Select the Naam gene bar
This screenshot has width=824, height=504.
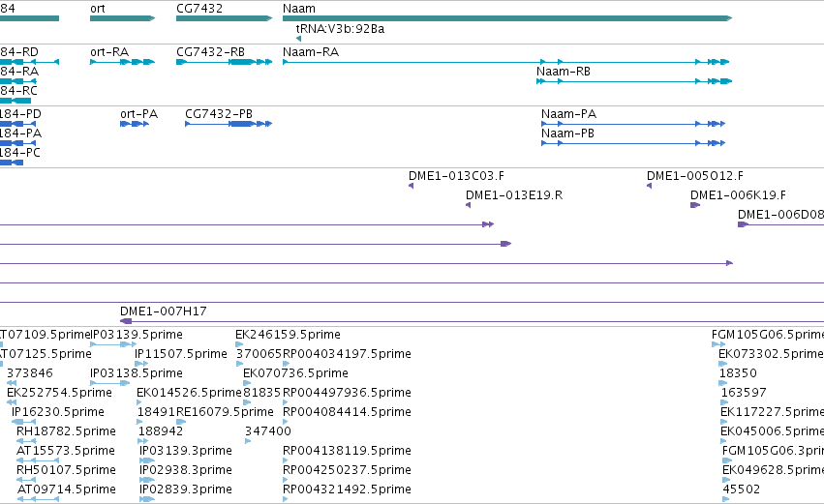(x=507, y=18)
